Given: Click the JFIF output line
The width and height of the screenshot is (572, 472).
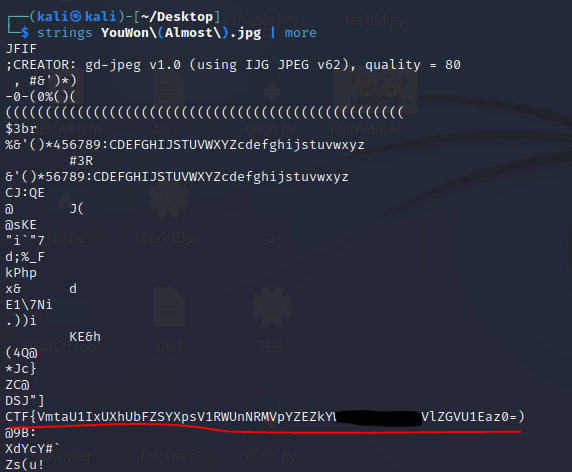Looking at the screenshot, I should pyautogui.click(x=21, y=49).
